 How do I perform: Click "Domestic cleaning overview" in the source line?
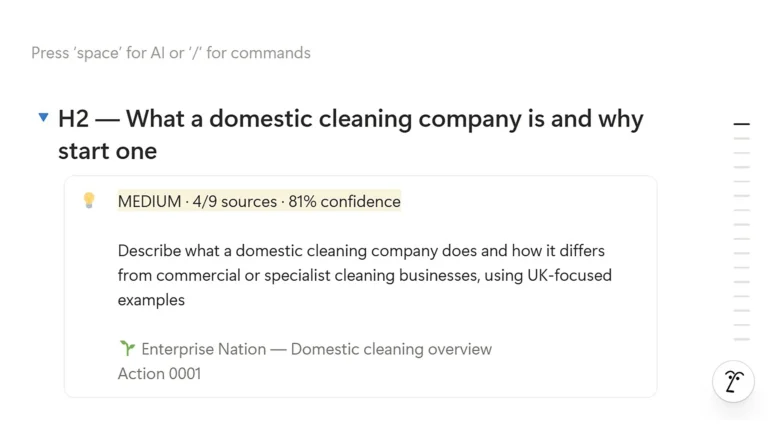coord(391,349)
